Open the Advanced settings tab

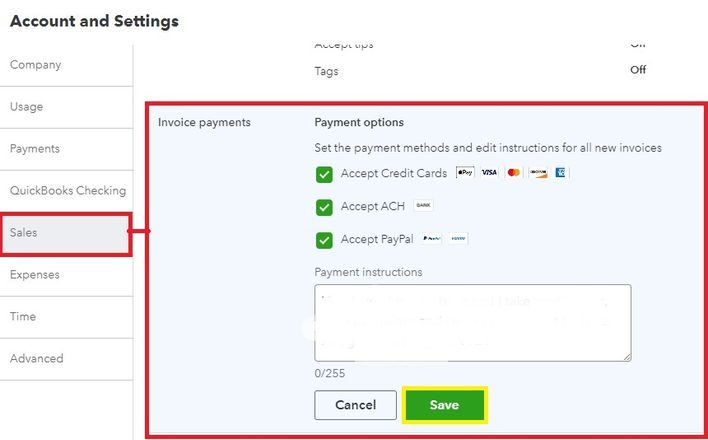37,359
